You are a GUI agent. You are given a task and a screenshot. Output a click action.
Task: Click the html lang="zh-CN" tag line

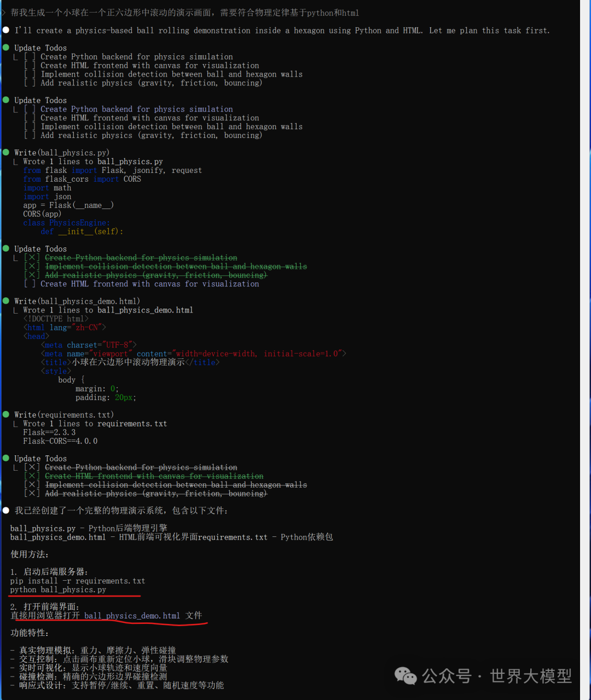coord(65,327)
